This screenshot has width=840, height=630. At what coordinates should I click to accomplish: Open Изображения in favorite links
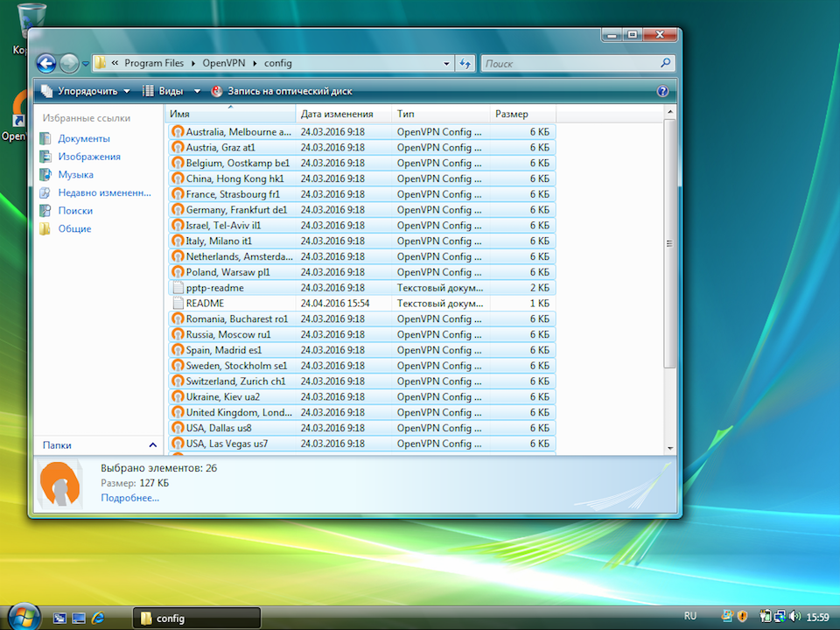(x=89, y=157)
